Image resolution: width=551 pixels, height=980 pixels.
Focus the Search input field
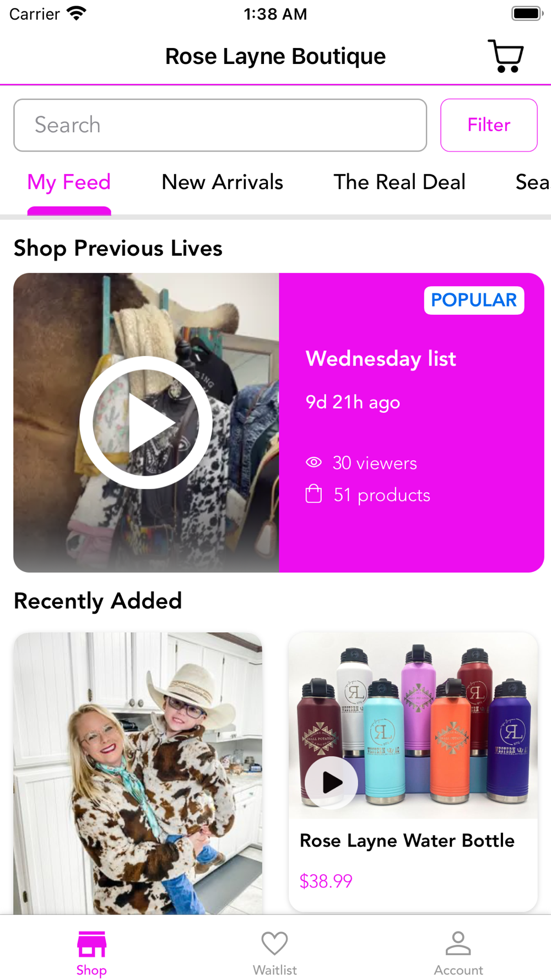click(220, 125)
